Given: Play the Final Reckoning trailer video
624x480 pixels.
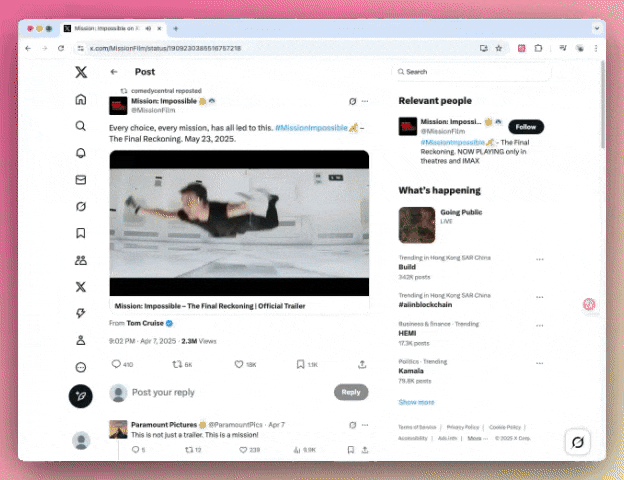Looking at the screenshot, I should 239,223.
